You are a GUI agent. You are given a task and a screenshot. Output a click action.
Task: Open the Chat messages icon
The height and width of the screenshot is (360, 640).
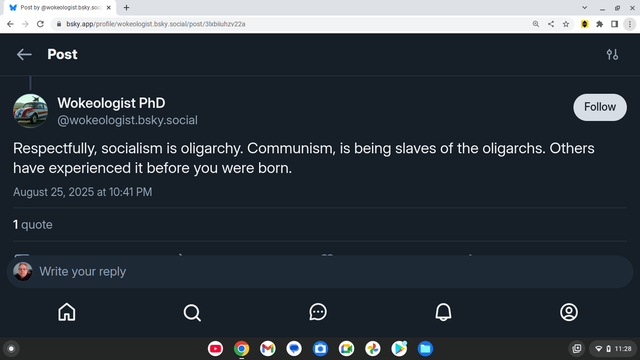click(318, 312)
